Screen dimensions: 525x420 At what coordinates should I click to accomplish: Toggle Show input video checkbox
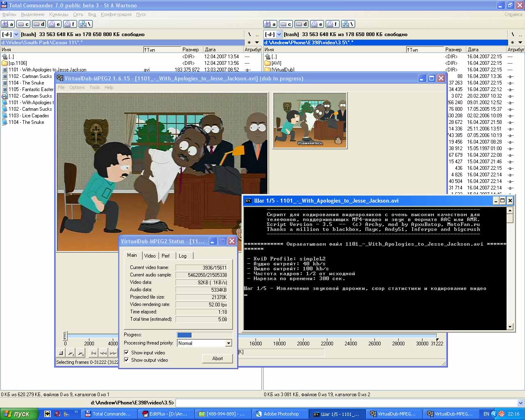click(x=126, y=352)
